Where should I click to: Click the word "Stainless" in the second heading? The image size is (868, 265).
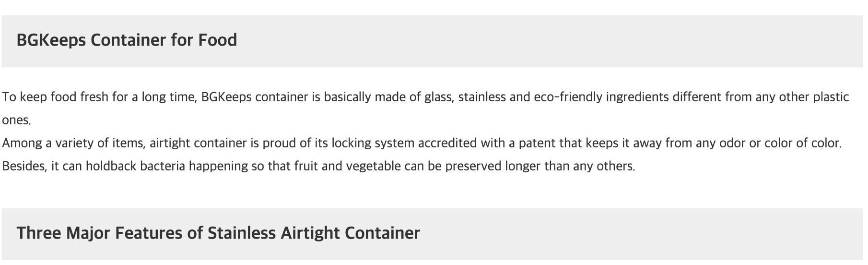click(241, 233)
